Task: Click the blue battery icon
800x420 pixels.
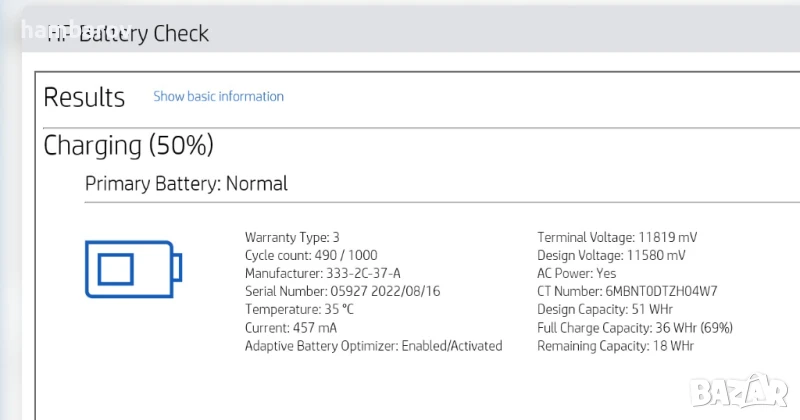Action: pos(133,268)
